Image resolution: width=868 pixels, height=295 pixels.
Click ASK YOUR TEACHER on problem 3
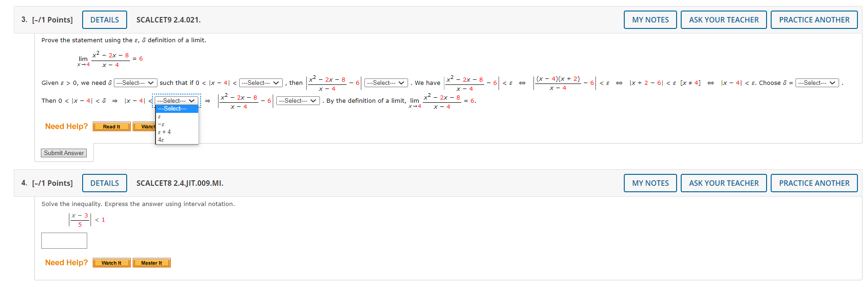723,19
